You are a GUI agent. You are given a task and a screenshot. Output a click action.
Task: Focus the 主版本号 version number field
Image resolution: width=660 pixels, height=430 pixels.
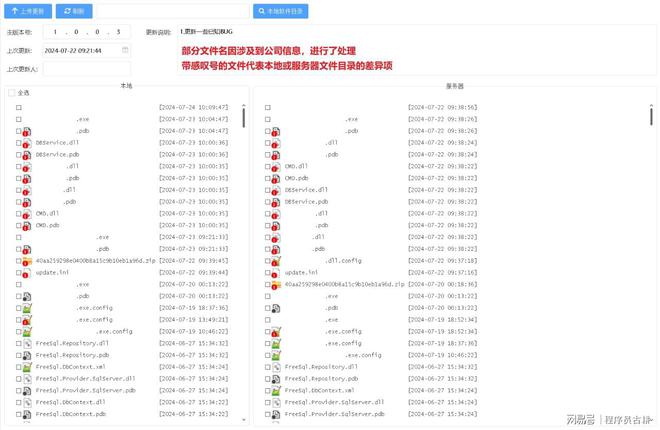[x=86, y=32]
